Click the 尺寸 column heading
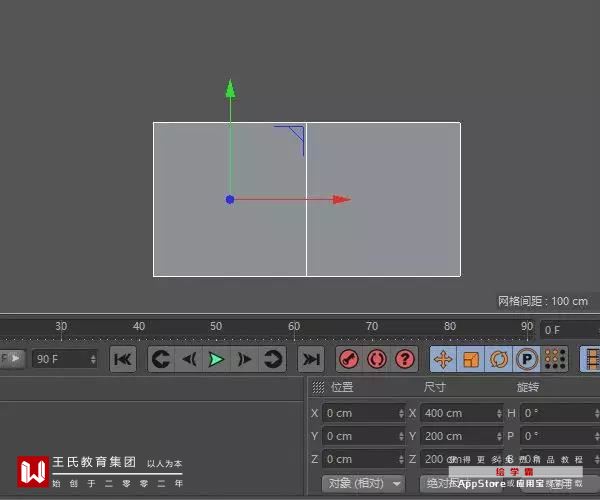Viewport: 600px width, 500px height. 435,387
